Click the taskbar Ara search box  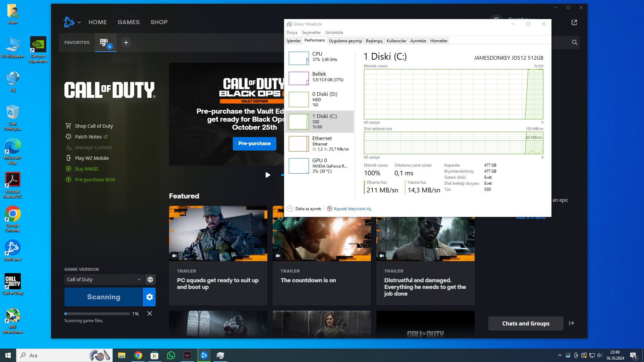click(x=64, y=355)
